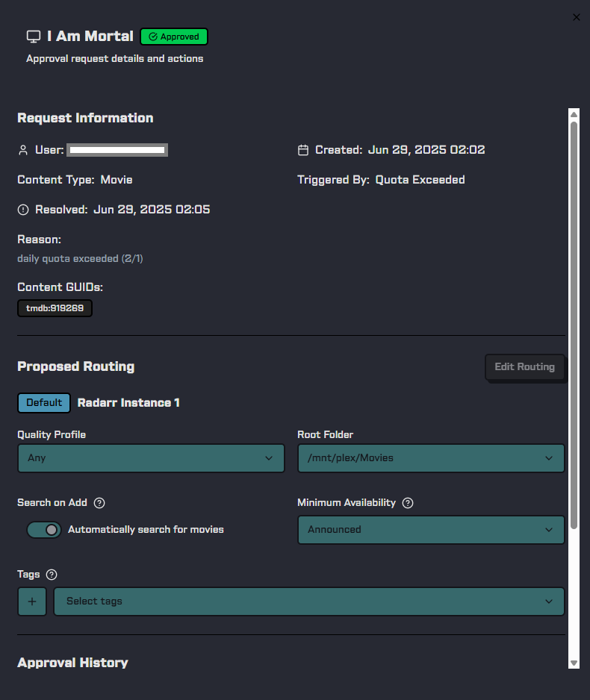Click the redacted User name field

click(117, 150)
